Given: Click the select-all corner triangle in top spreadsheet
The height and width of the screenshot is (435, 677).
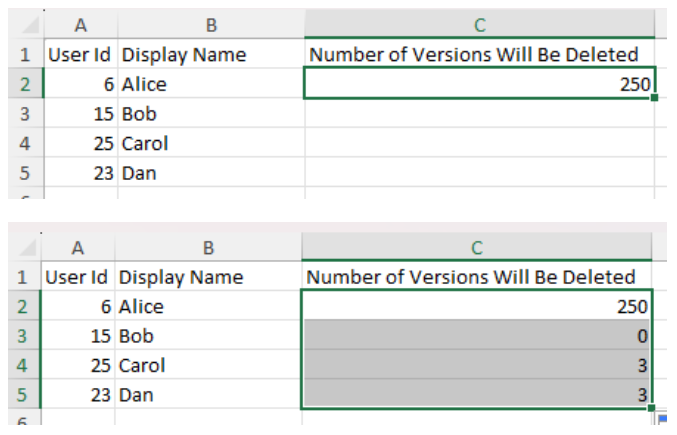Looking at the screenshot, I should (x=30, y=25).
